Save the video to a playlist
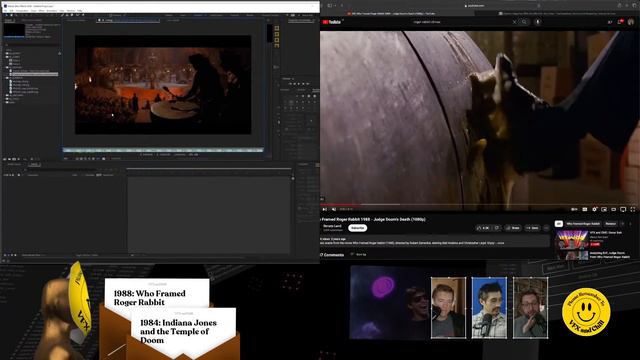Image resolution: width=640 pixels, height=360 pixels. click(532, 228)
